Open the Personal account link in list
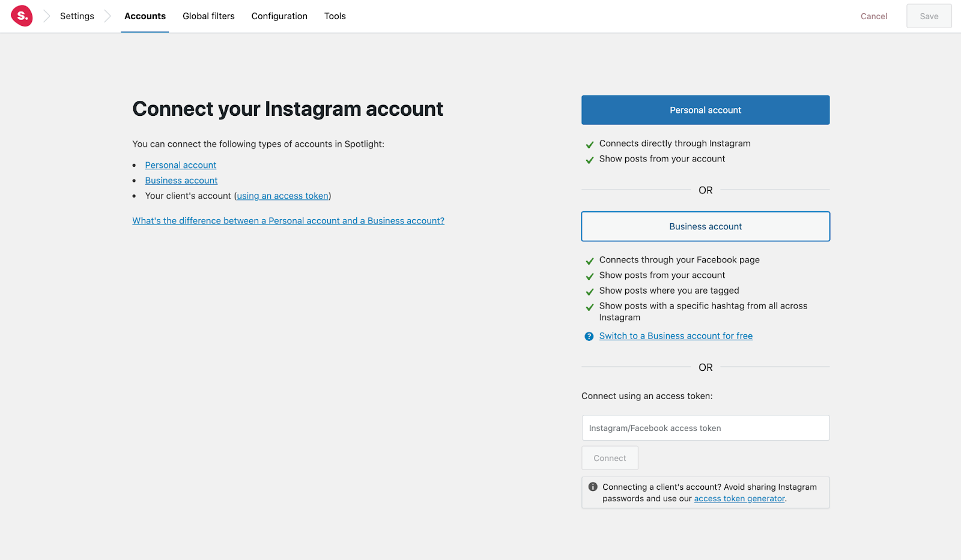Viewport: 961px width, 560px height. pos(181,165)
